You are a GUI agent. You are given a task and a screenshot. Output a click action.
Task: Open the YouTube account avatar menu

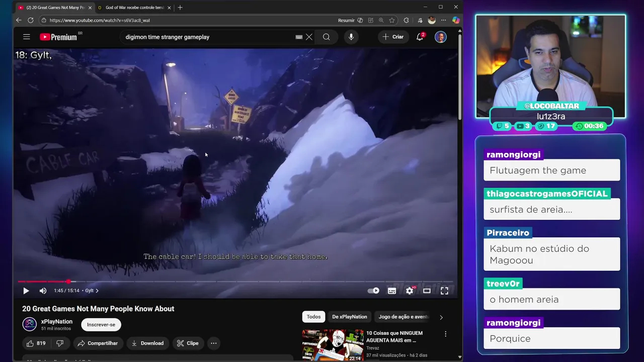pos(441,37)
